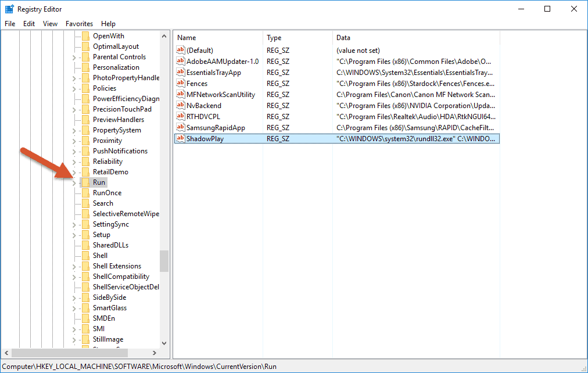Expand the SettingSync key
This screenshot has height=373, width=588.
click(x=74, y=224)
